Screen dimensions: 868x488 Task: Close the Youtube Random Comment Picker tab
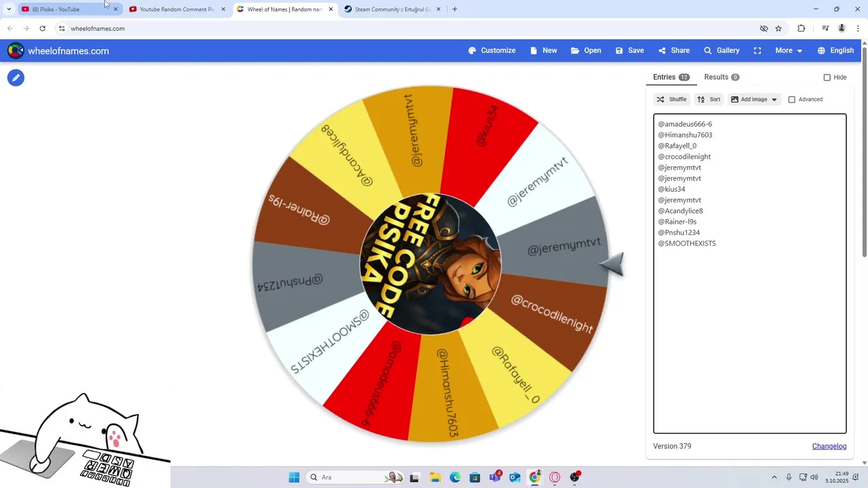click(223, 9)
